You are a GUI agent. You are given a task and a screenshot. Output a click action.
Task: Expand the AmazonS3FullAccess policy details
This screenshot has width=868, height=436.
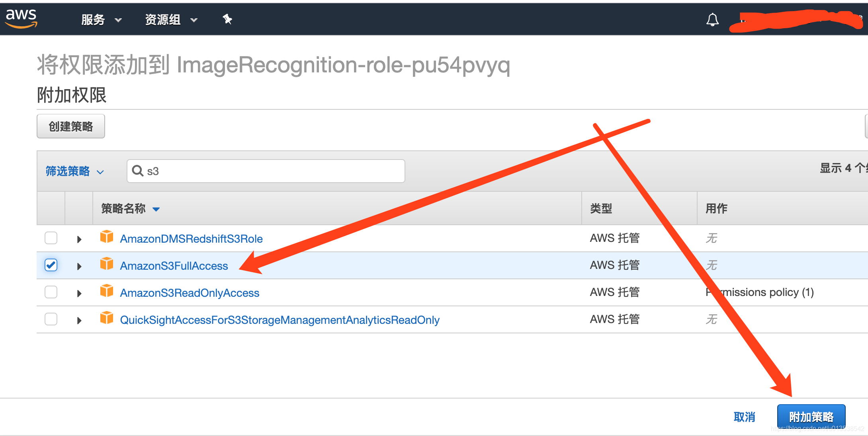79,266
